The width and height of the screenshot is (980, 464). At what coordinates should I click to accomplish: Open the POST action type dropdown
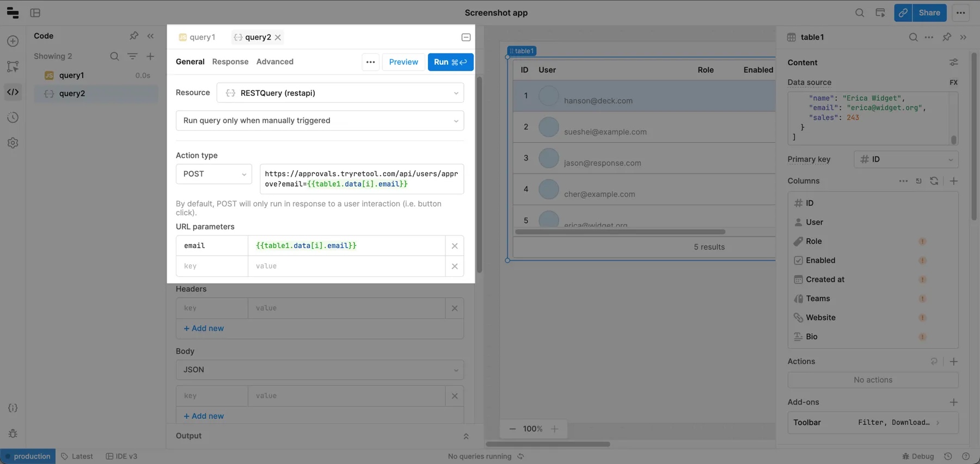[x=214, y=174]
